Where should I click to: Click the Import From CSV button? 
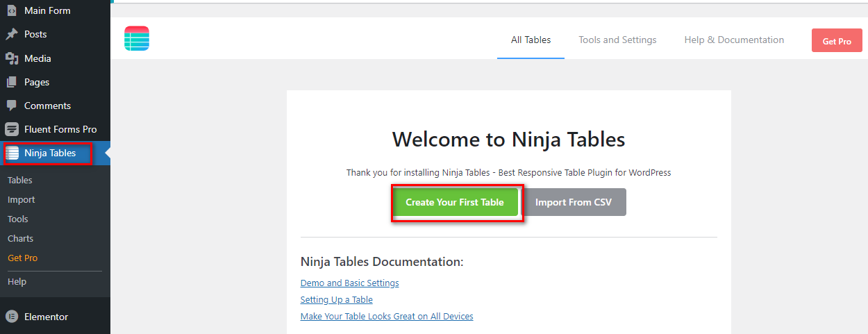point(573,203)
